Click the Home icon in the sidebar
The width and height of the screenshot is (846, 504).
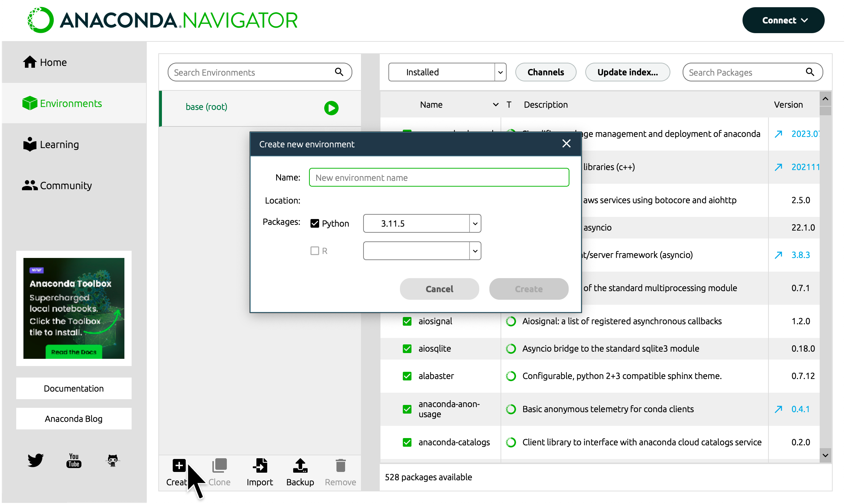30,62
